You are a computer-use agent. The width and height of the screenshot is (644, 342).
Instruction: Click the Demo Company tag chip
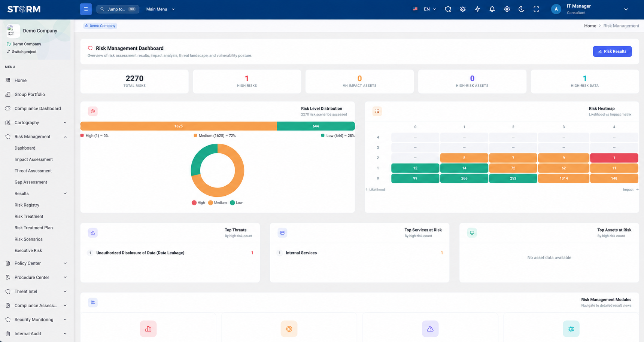[x=100, y=26]
